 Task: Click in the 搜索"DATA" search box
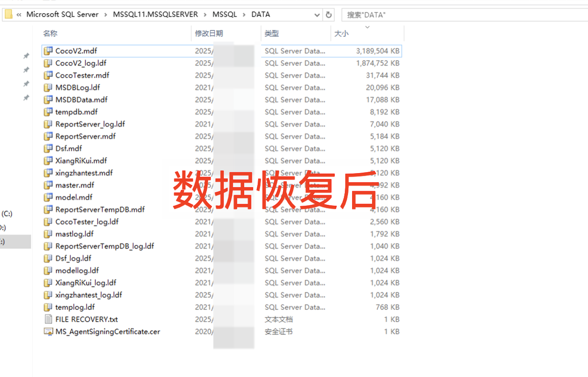[463, 14]
